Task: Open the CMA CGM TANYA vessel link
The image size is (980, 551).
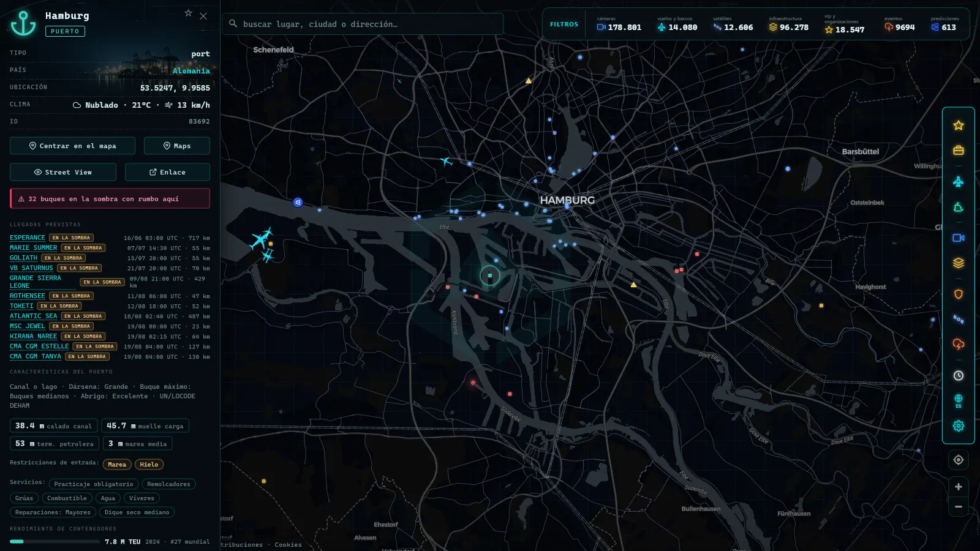Action: tap(36, 356)
